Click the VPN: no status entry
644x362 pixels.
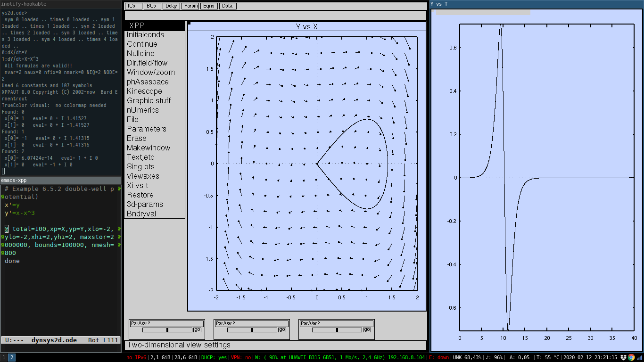click(x=241, y=358)
